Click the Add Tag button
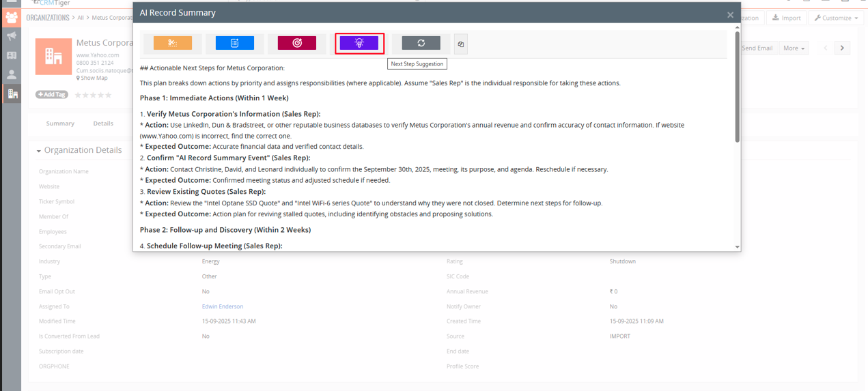Screen dimensions: 868x391 [52, 95]
